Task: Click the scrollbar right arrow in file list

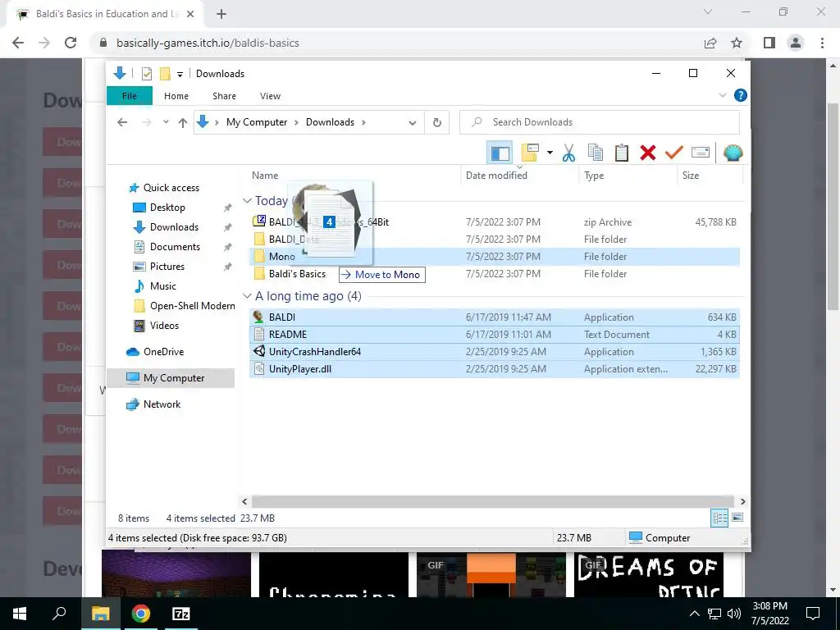Action: [742, 501]
